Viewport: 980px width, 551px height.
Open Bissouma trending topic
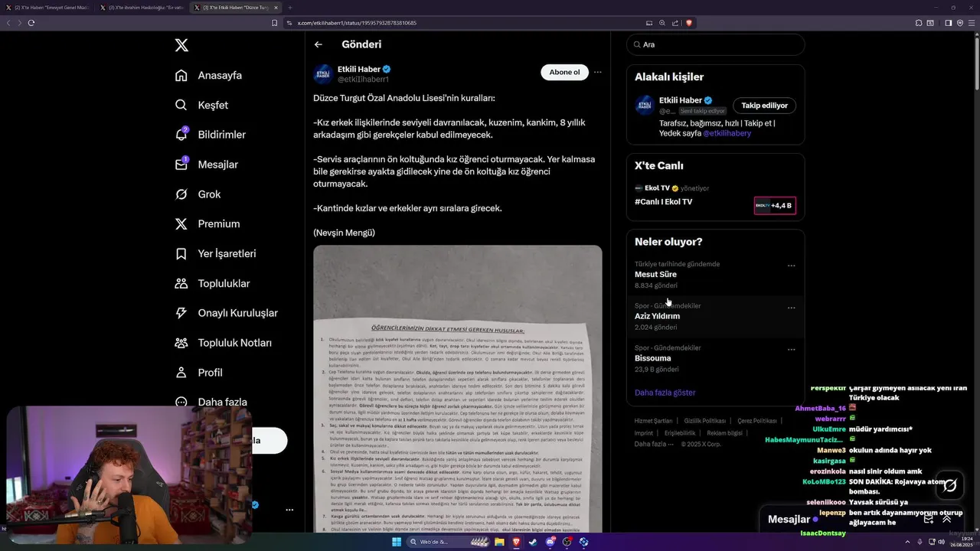[652, 358]
